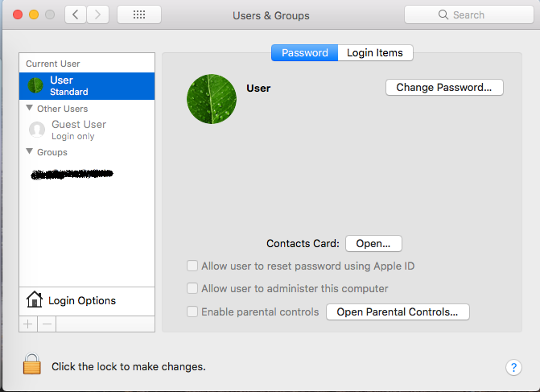Screen dimensions: 540x392
Task: Close the window with the red button
Action: click(x=18, y=14)
